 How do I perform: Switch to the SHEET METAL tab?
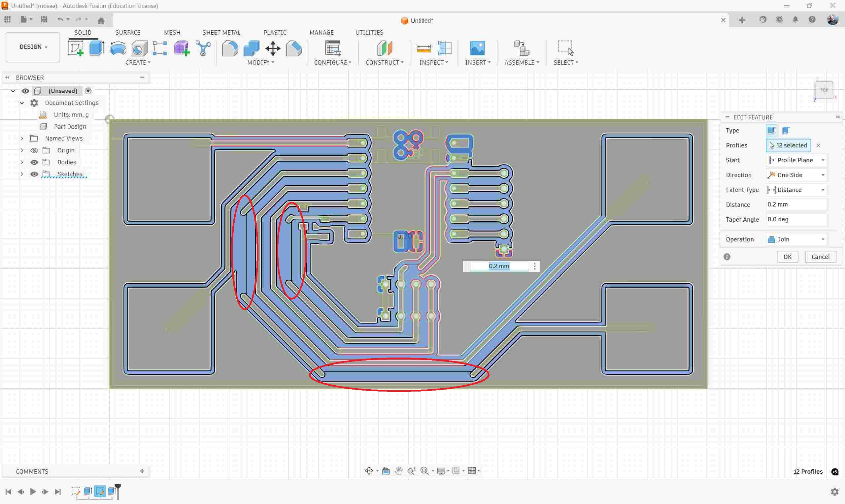(x=221, y=33)
